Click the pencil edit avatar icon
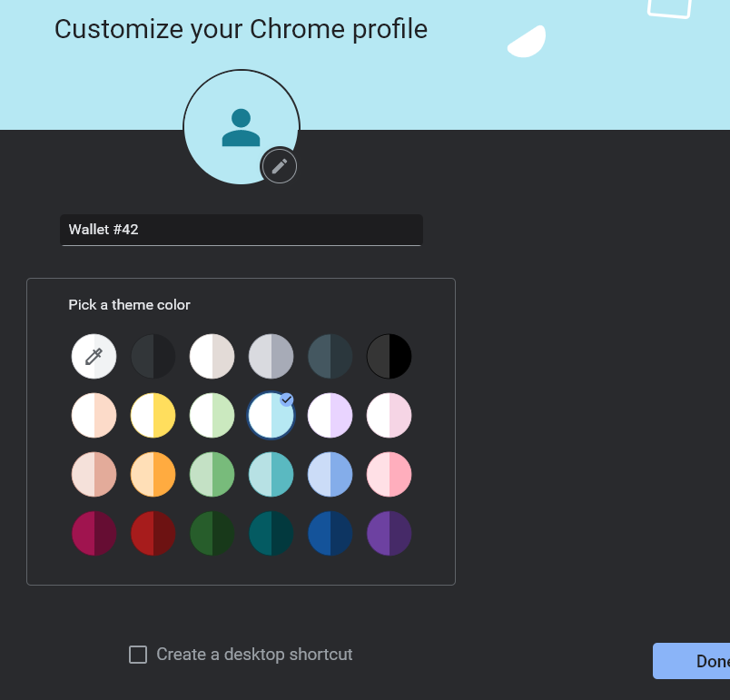Viewport: 730px width, 700px height. click(280, 166)
